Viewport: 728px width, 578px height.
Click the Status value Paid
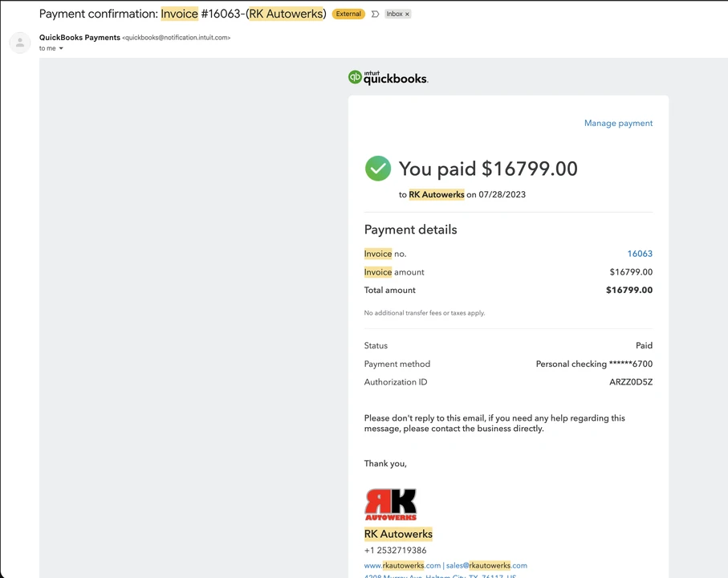pyautogui.click(x=644, y=345)
